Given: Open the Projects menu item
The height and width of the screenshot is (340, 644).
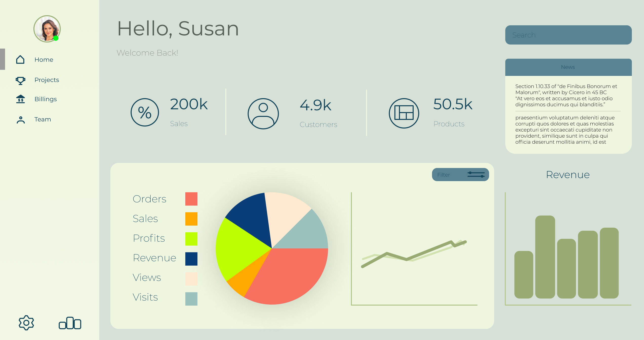Looking at the screenshot, I should click(x=47, y=80).
